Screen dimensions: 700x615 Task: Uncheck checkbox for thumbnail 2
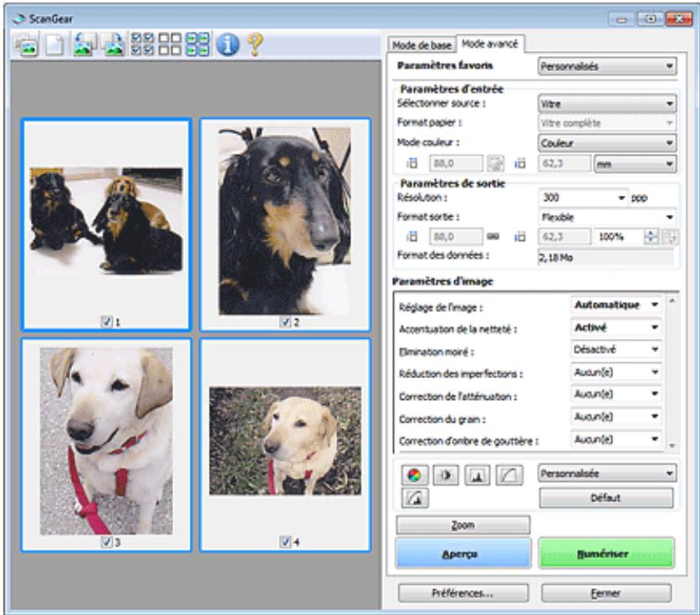[285, 321]
